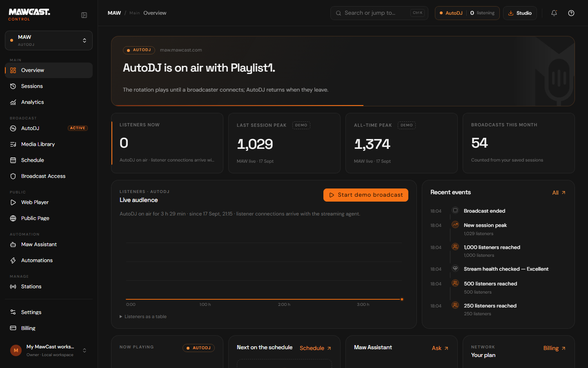Open Sessions via its history icon
The width and height of the screenshot is (588, 368).
(13, 86)
